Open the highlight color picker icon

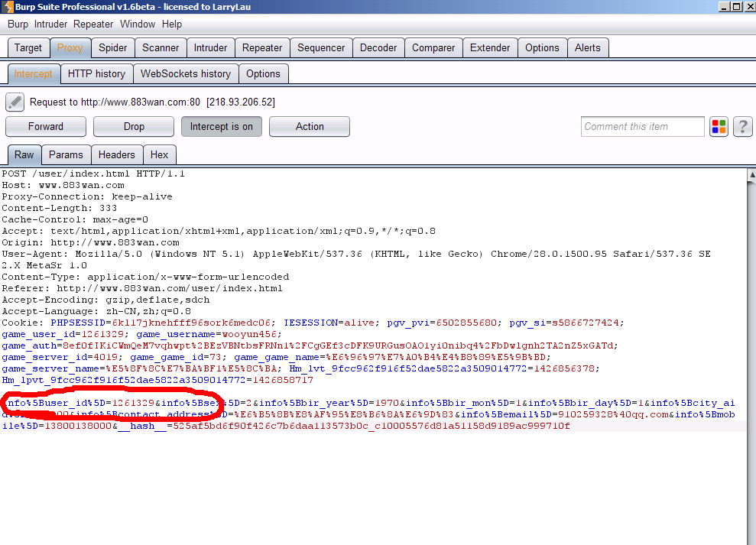[719, 127]
